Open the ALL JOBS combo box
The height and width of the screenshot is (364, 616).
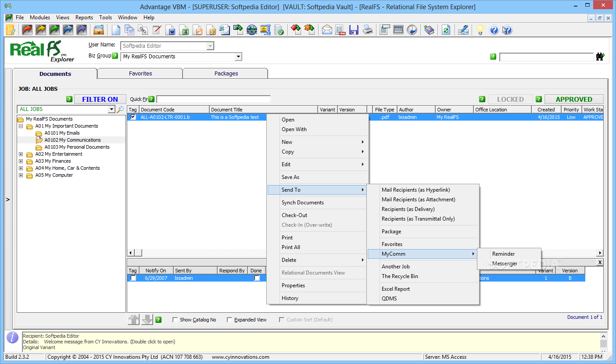[x=111, y=109]
